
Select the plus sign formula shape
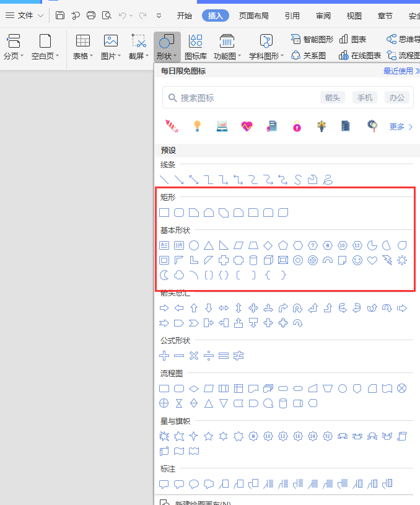[x=164, y=356]
